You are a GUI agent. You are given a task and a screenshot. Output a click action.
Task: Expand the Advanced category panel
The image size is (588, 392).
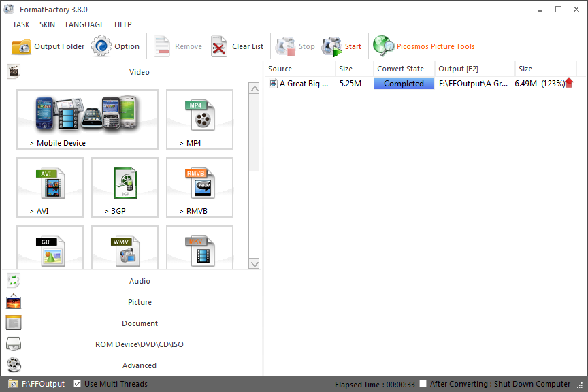point(140,365)
